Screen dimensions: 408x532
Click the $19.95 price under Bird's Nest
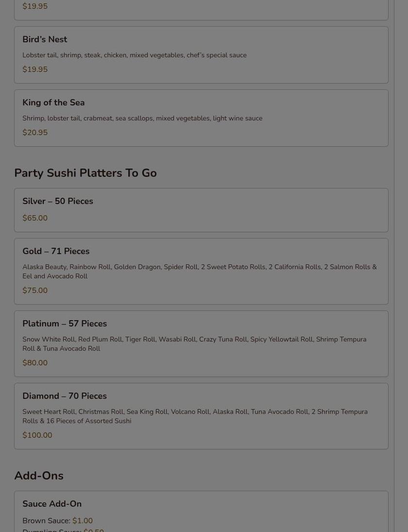(x=35, y=69)
